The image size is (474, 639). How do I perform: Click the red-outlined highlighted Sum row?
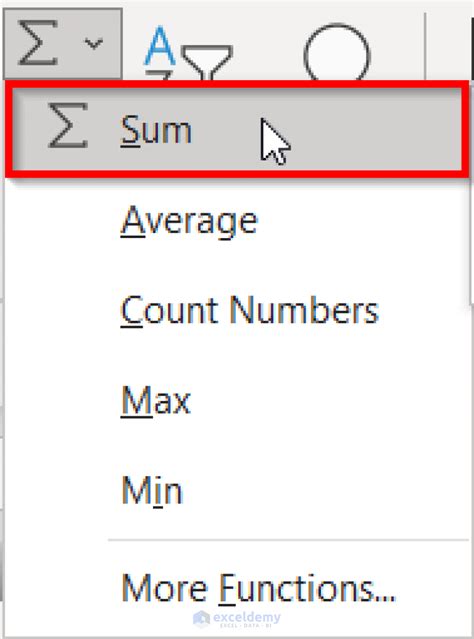coord(237,129)
